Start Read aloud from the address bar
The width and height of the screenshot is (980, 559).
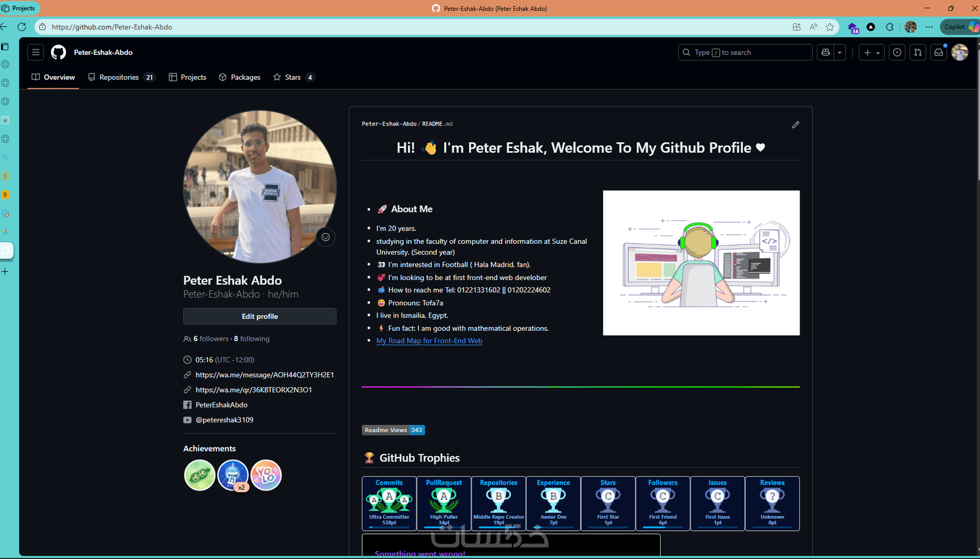coord(813,27)
